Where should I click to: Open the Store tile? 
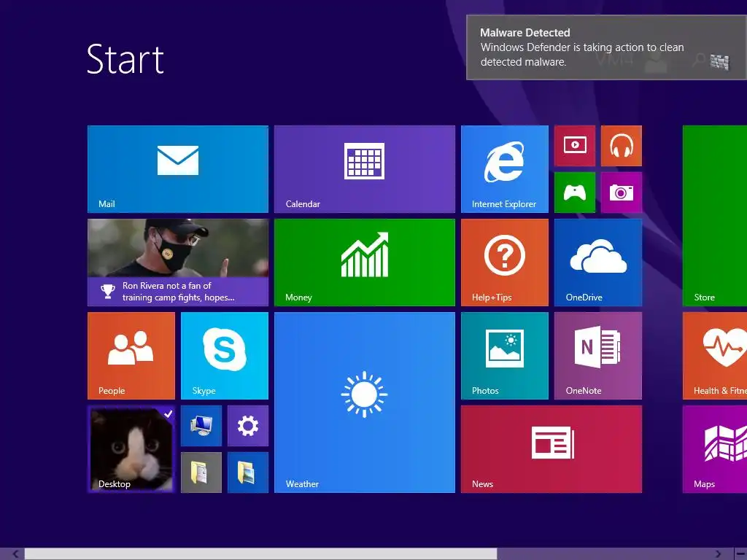tap(715, 216)
